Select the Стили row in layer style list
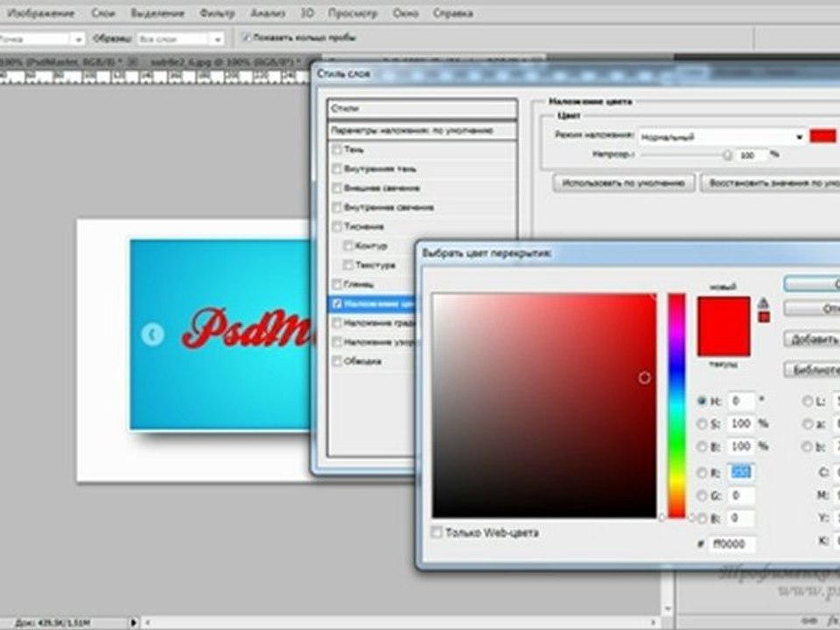 [x=422, y=108]
